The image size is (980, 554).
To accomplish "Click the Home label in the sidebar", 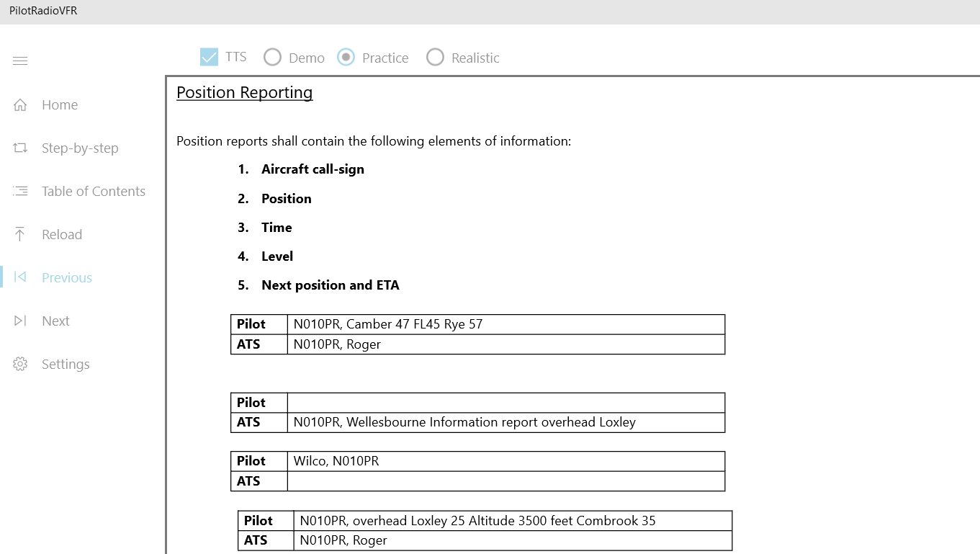I will (60, 104).
